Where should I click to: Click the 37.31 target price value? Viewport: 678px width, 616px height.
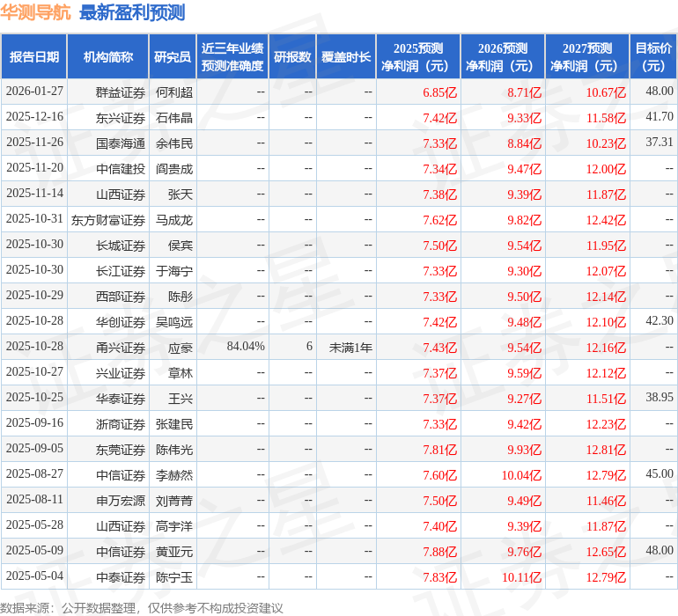659,143
